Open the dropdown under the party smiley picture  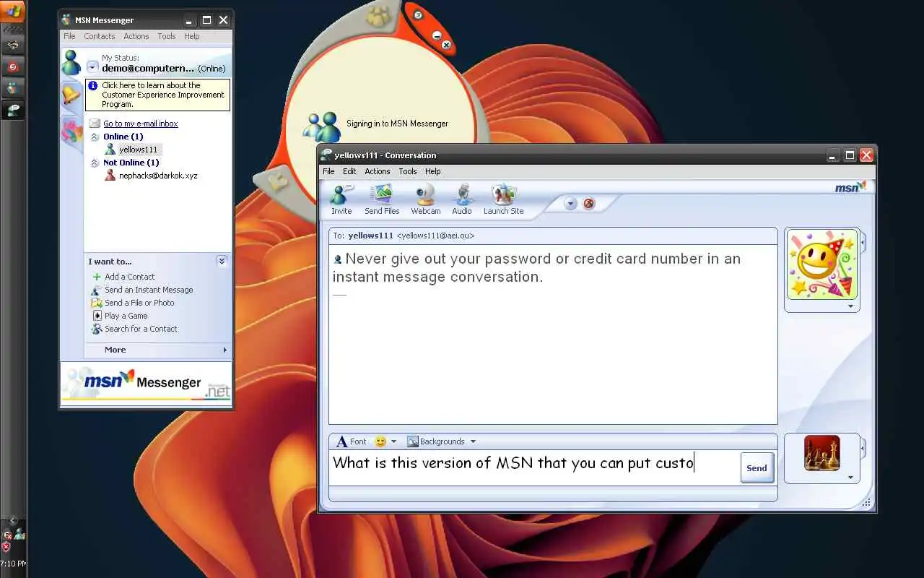[x=850, y=306]
